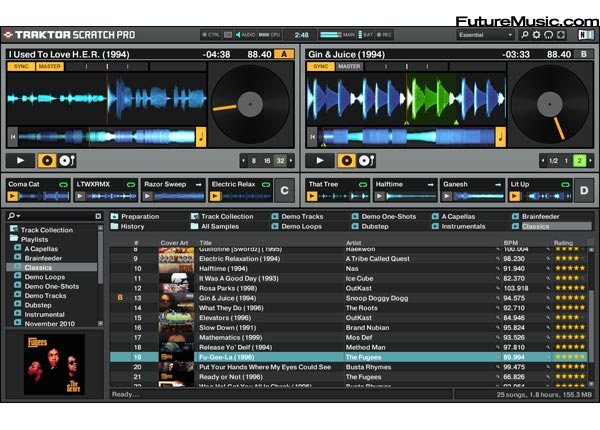
Task: Jump to track start on Deck B stripe
Action: 312,137
